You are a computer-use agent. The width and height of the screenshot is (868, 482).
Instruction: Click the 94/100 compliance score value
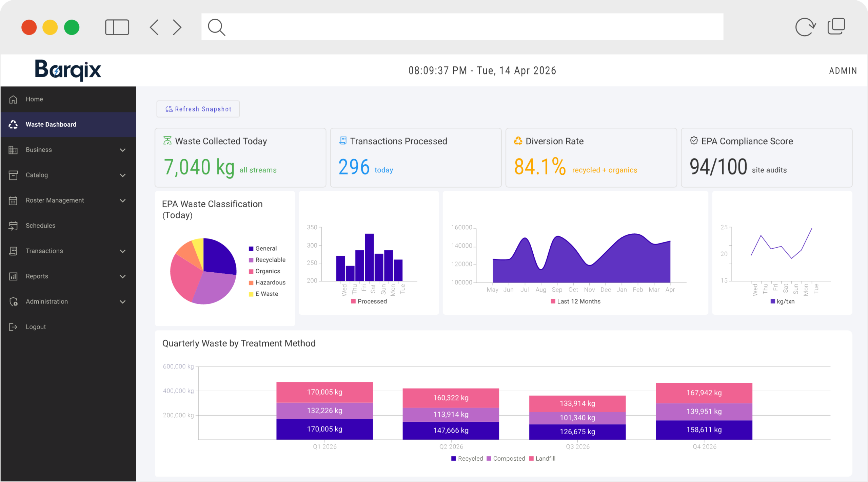[718, 167]
